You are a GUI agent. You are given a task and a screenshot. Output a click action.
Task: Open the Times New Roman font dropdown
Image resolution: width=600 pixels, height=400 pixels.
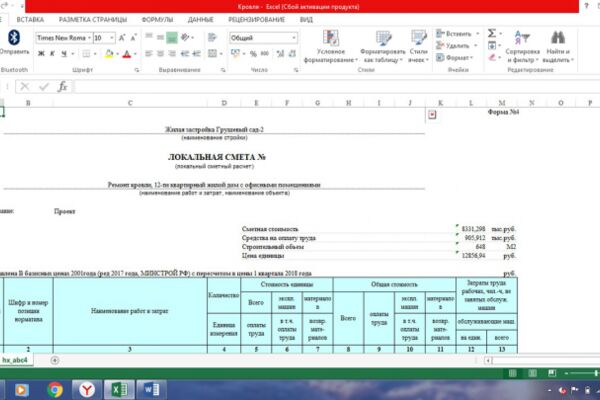coord(89,38)
